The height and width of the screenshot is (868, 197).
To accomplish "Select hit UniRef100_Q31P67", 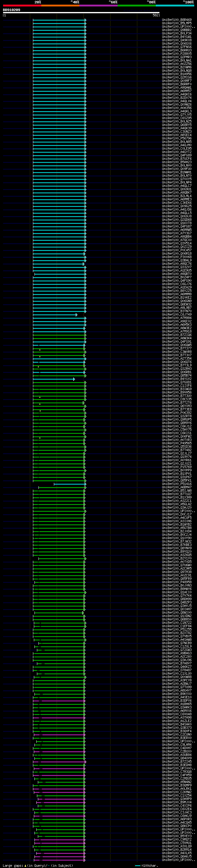I will (177, 477).
